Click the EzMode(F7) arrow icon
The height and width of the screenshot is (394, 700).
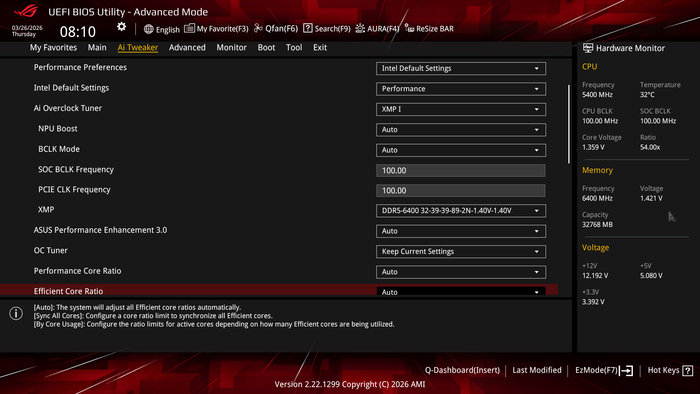coord(626,370)
